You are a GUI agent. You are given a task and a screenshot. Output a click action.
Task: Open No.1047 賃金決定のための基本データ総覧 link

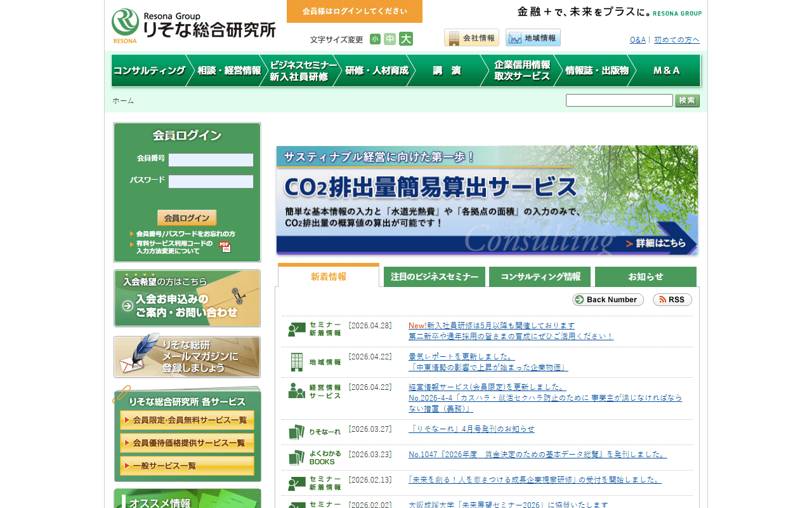538,454
